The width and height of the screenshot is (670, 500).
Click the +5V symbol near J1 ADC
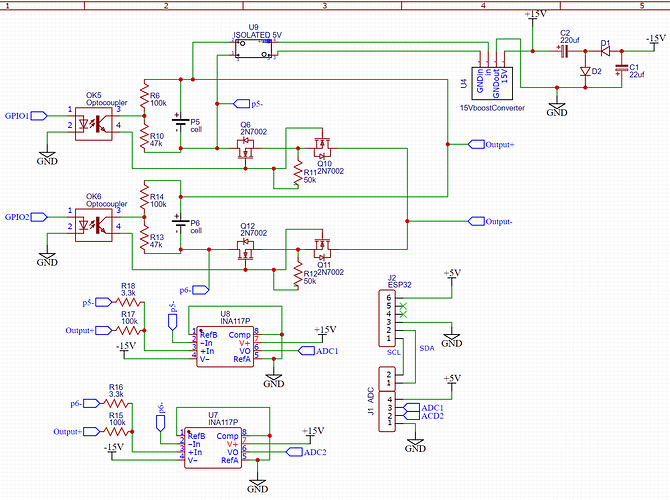coord(452,380)
